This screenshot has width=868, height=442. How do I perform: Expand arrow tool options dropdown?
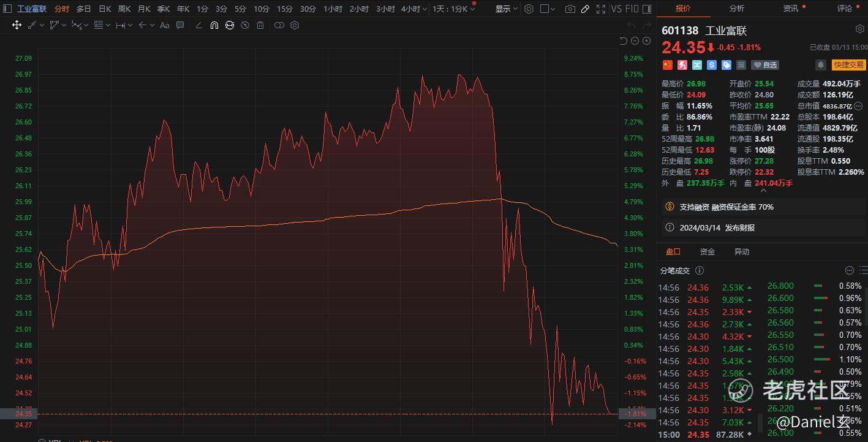pos(151,25)
